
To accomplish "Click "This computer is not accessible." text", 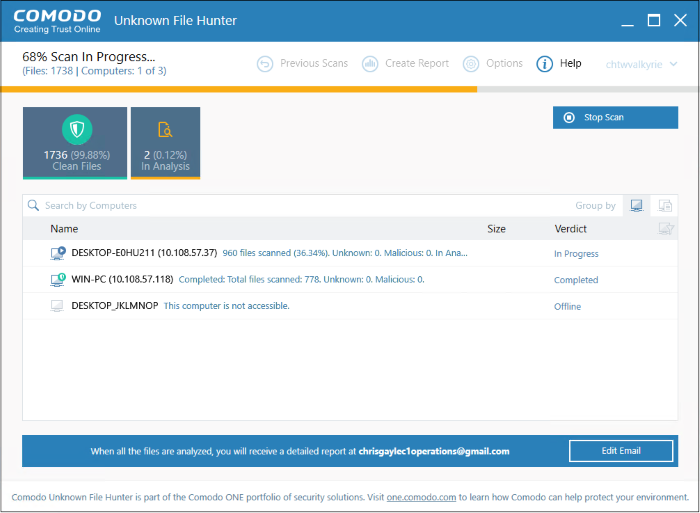I will 226,306.
